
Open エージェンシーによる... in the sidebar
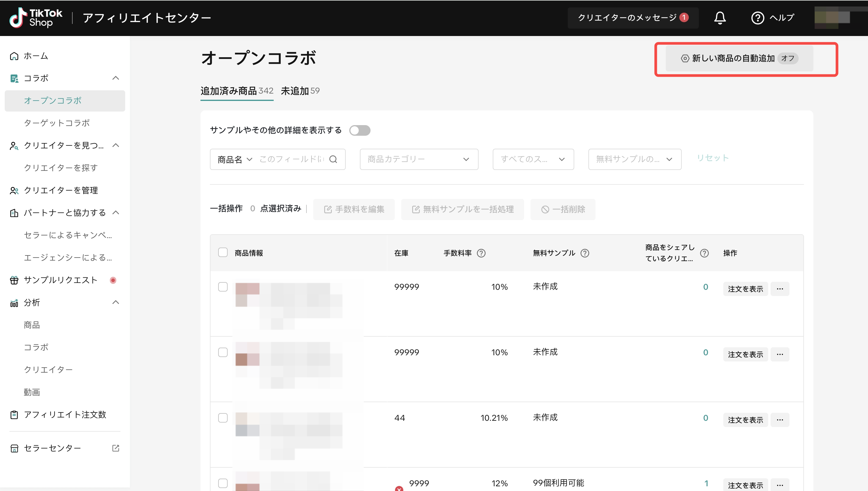click(x=68, y=258)
